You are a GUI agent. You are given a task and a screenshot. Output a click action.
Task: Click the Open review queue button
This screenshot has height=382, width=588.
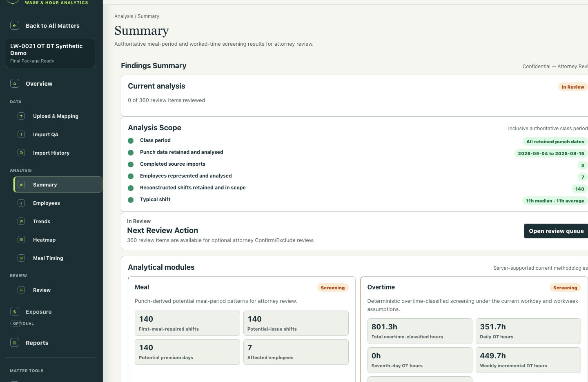point(556,231)
